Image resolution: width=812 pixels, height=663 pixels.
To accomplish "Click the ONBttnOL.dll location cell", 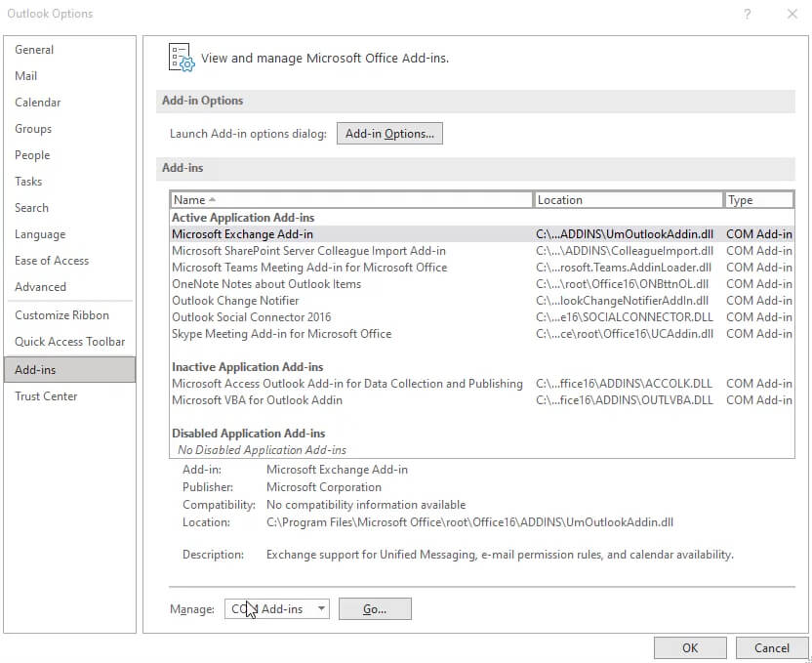I will pos(622,284).
